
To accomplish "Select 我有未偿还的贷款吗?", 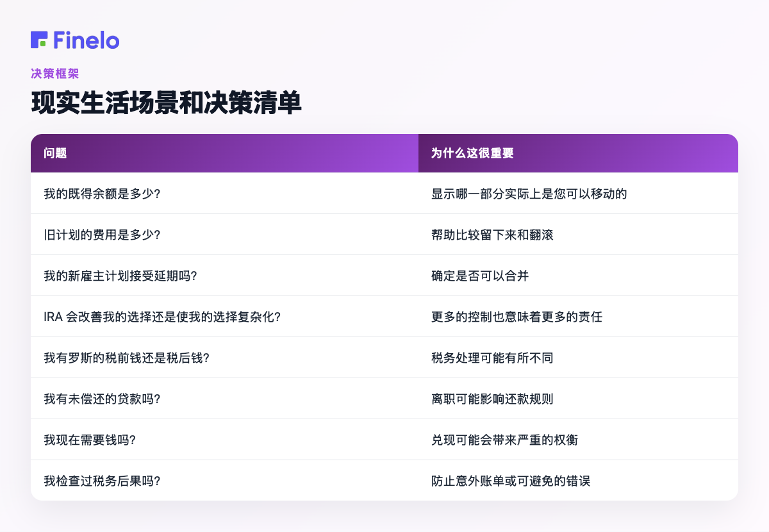I will click(224, 399).
